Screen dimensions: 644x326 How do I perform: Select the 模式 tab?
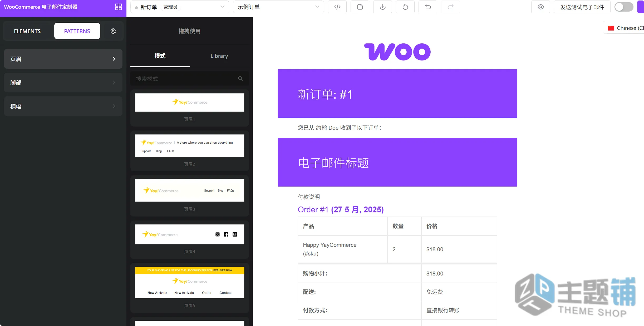[x=160, y=56]
